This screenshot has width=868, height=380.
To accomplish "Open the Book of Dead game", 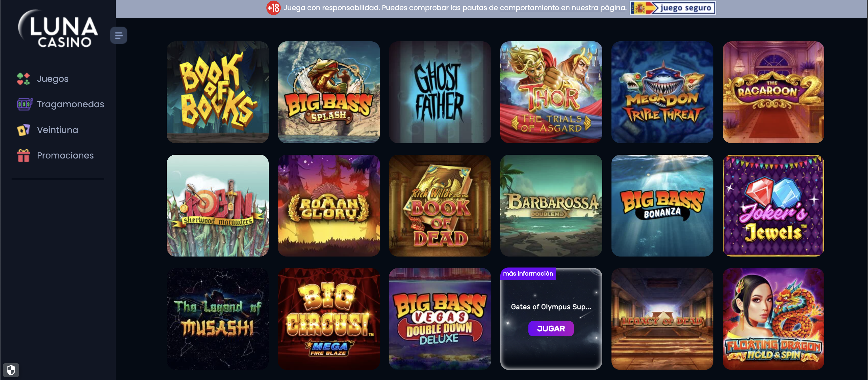I will click(440, 206).
